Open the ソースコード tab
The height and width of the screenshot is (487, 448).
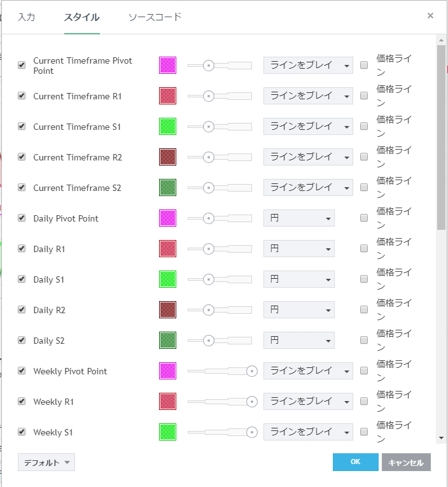155,17
